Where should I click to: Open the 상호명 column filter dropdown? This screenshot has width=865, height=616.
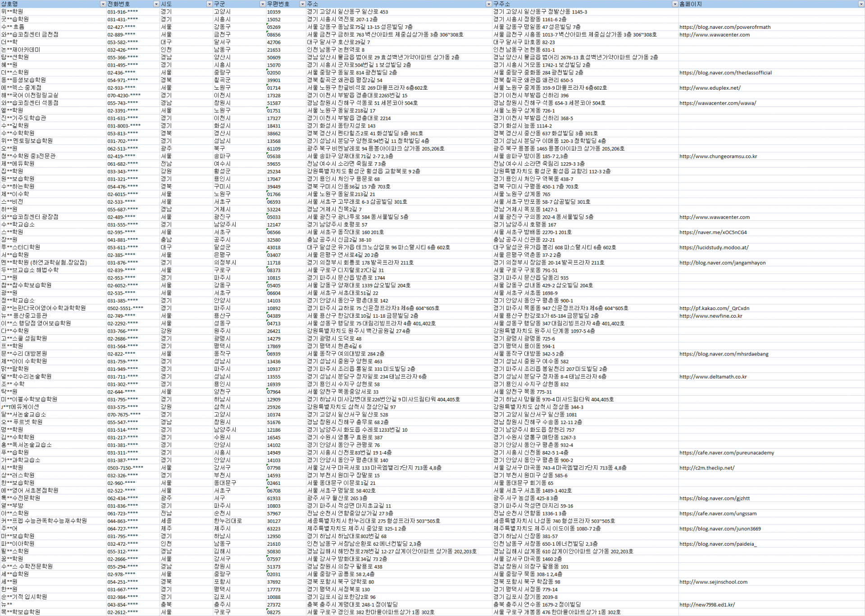coord(103,4)
